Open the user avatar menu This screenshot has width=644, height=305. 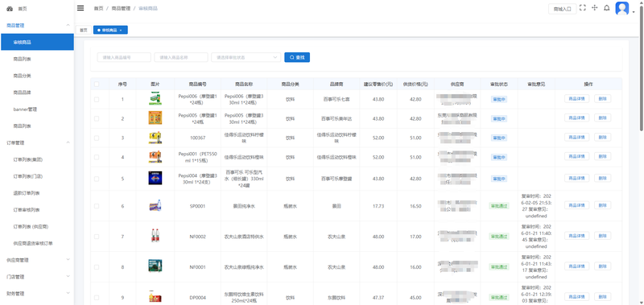621,8
